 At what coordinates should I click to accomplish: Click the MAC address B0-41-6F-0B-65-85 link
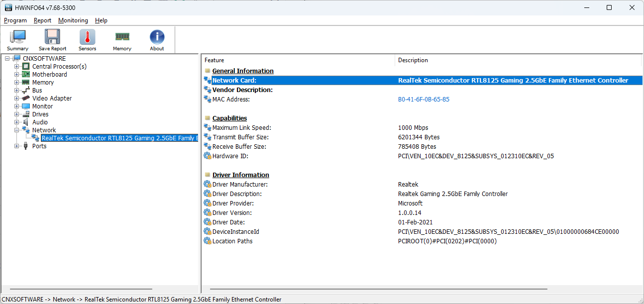click(x=424, y=100)
